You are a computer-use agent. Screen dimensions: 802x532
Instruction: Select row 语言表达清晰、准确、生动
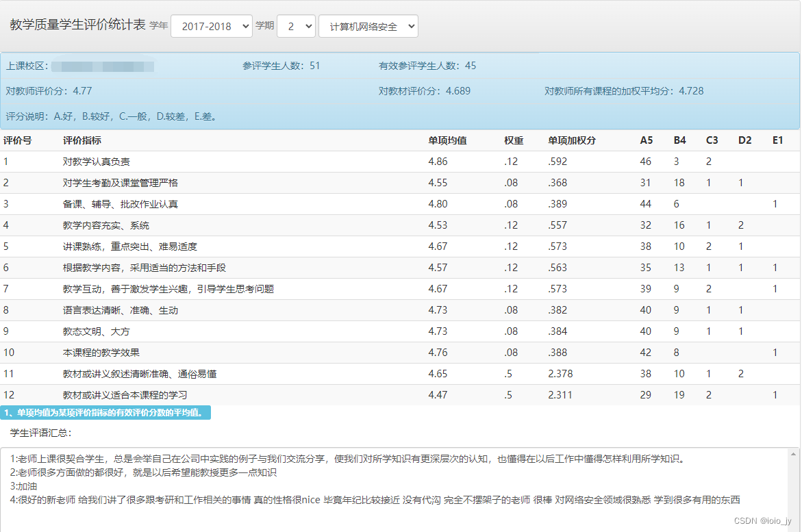(x=401, y=310)
